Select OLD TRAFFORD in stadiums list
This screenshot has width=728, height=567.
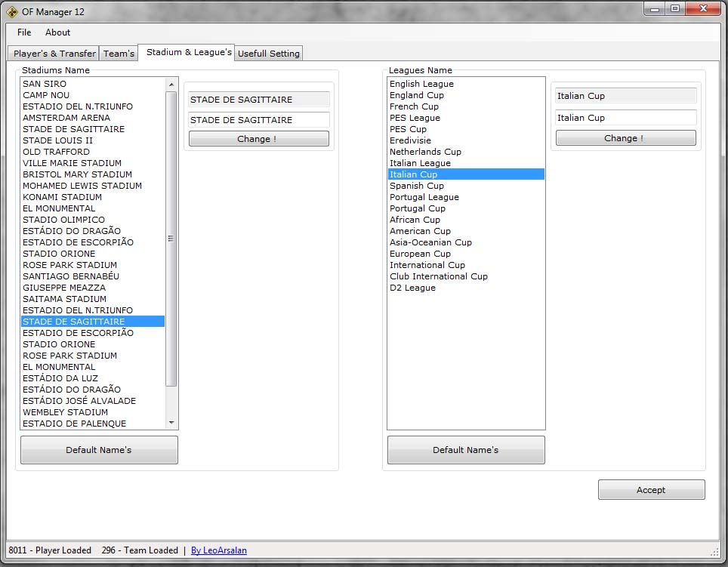(56, 152)
